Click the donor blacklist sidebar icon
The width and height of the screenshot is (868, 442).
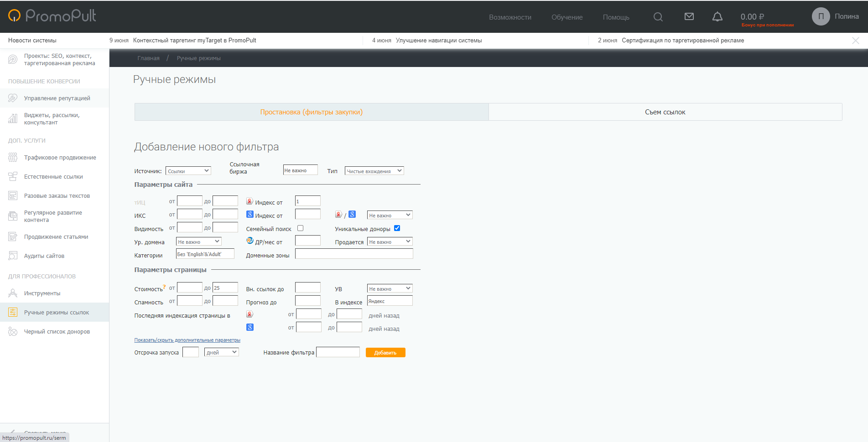(13, 332)
